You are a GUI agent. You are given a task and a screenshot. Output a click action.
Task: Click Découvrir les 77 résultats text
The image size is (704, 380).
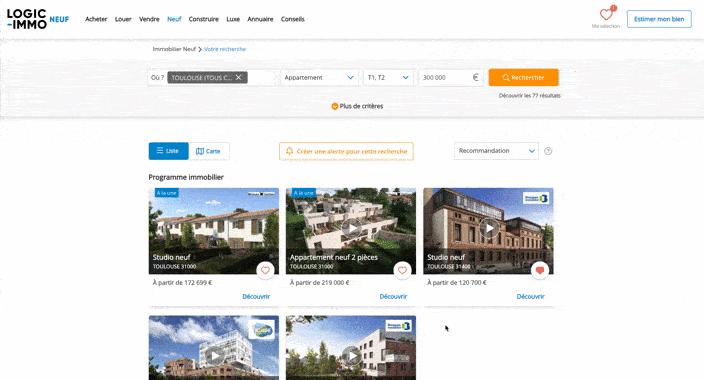point(529,95)
